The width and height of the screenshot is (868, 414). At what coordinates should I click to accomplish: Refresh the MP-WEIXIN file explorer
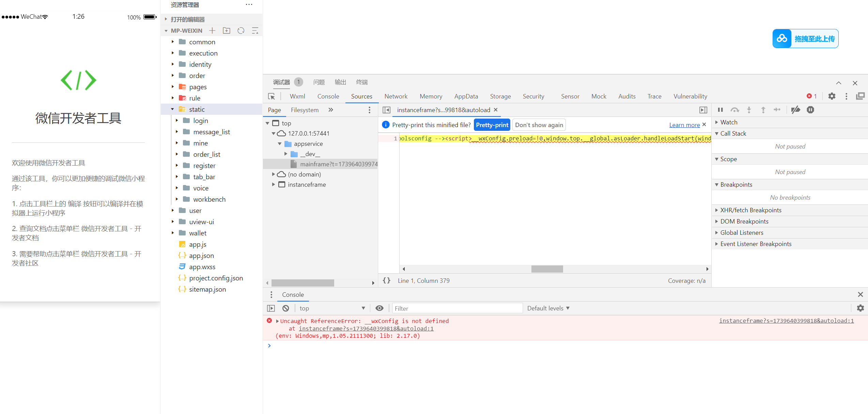241,31
